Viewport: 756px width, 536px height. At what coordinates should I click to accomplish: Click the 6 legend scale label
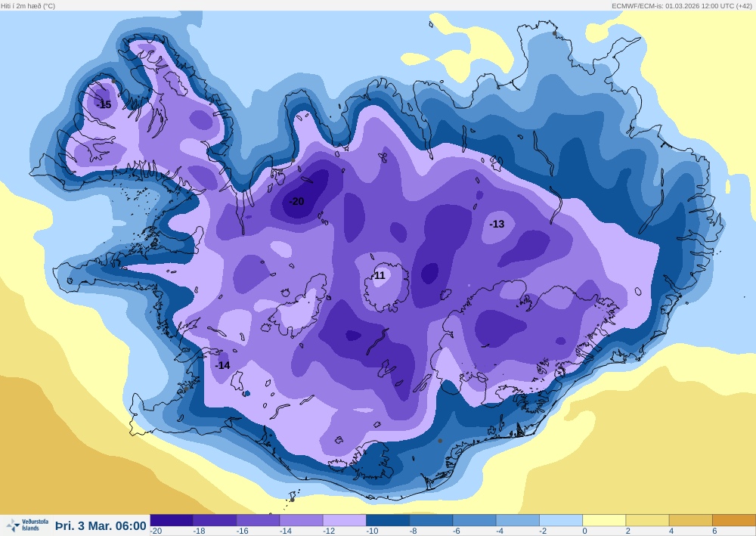click(x=714, y=531)
